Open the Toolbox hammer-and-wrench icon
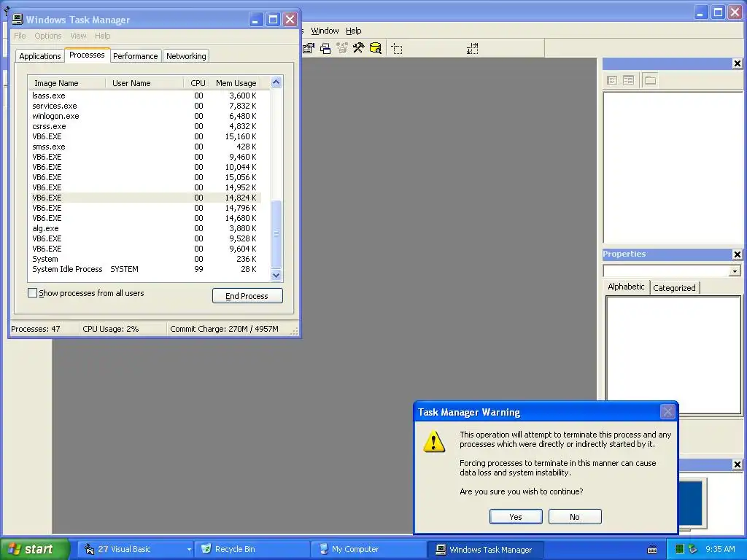Image resolution: width=747 pixels, height=560 pixels. (x=359, y=48)
